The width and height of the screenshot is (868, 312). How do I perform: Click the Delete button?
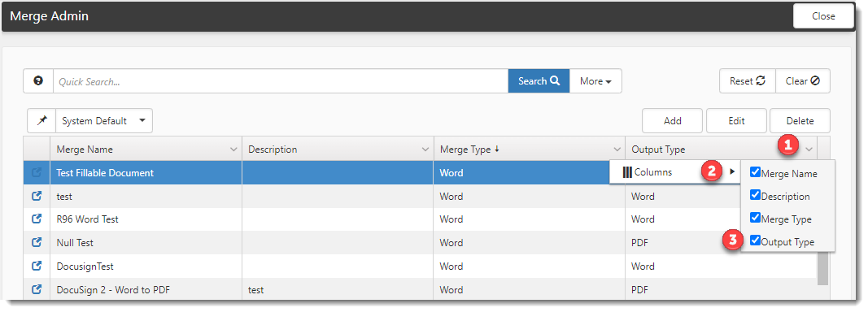pos(800,120)
